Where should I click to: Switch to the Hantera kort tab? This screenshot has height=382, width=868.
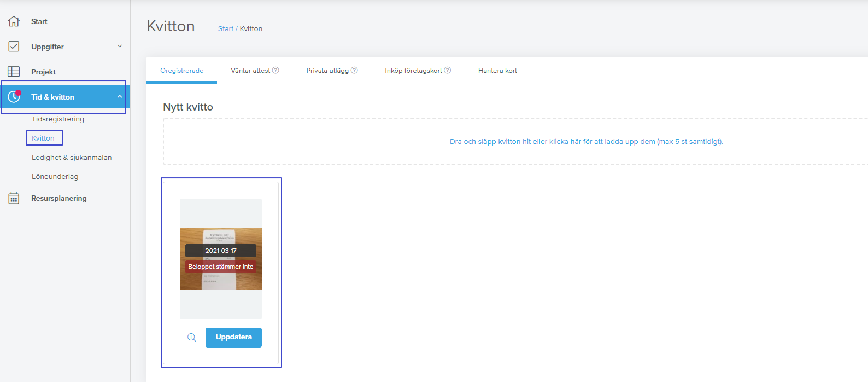pyautogui.click(x=497, y=71)
